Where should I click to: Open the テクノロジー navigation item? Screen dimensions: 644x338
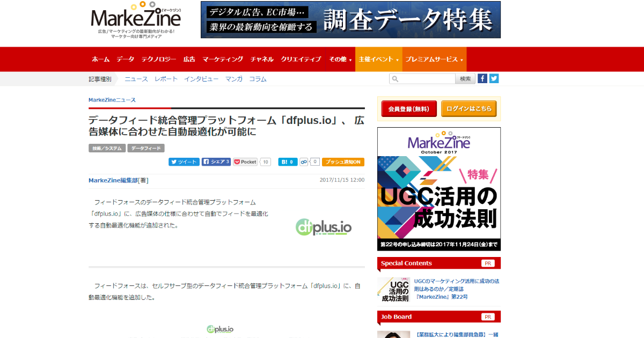(159, 59)
